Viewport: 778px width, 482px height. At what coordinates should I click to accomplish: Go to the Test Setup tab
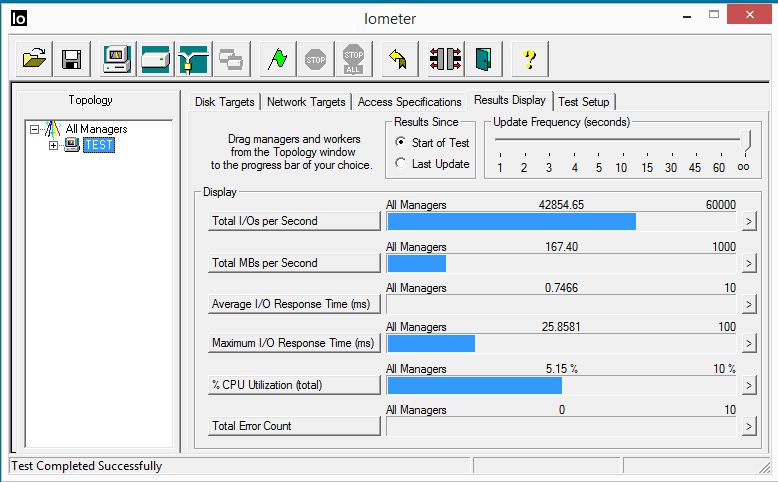coord(583,102)
